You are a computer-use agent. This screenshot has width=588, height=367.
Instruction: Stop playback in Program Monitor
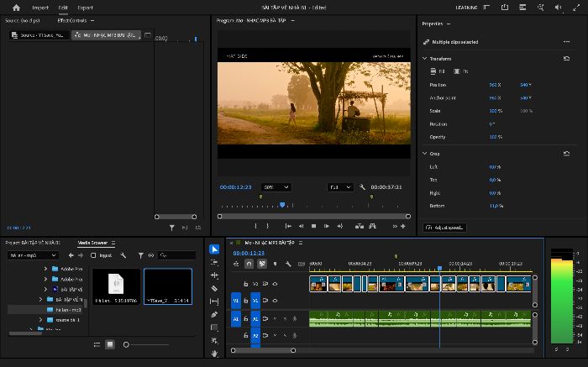click(x=314, y=226)
